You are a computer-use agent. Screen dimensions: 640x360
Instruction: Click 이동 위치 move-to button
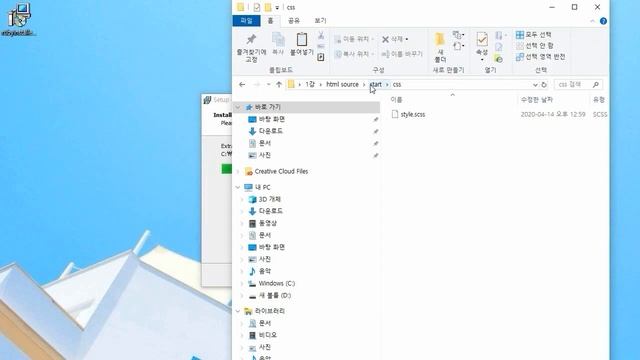[x=354, y=39]
